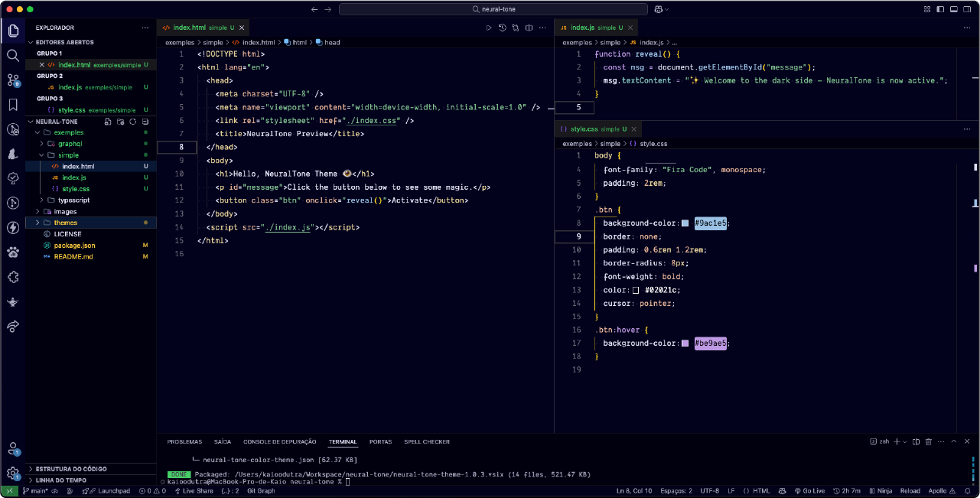The height and width of the screenshot is (498, 980).
Task: Go back with the navigation arrow
Action: pos(314,9)
